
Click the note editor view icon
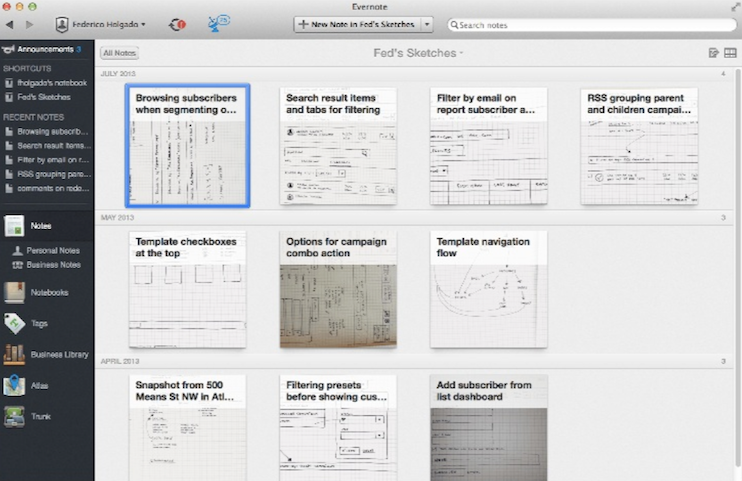pyautogui.click(x=713, y=53)
